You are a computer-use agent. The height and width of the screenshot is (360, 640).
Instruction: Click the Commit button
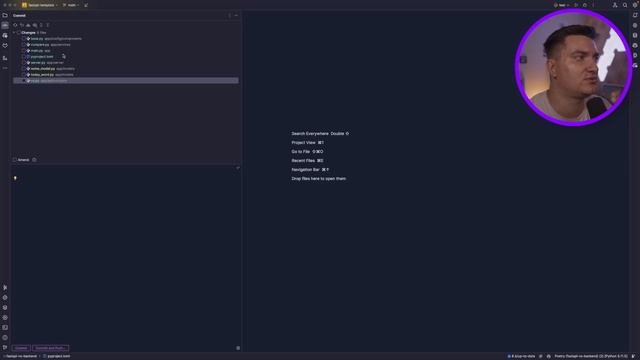21,348
